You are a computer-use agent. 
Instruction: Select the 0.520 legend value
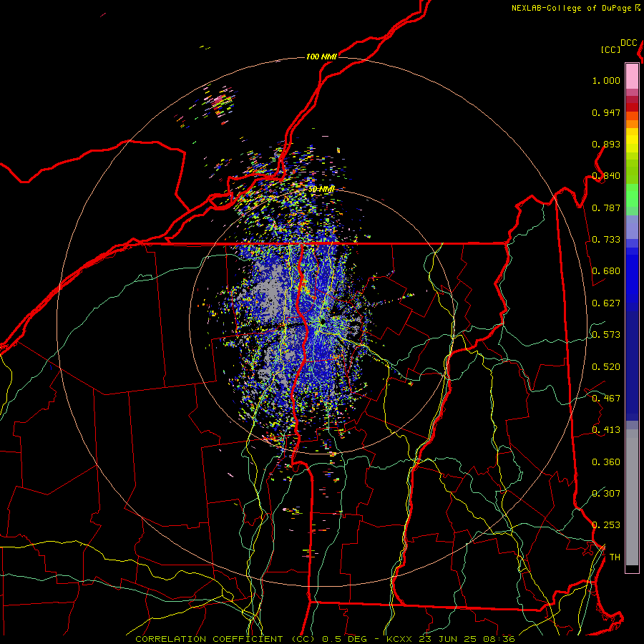tap(606, 367)
